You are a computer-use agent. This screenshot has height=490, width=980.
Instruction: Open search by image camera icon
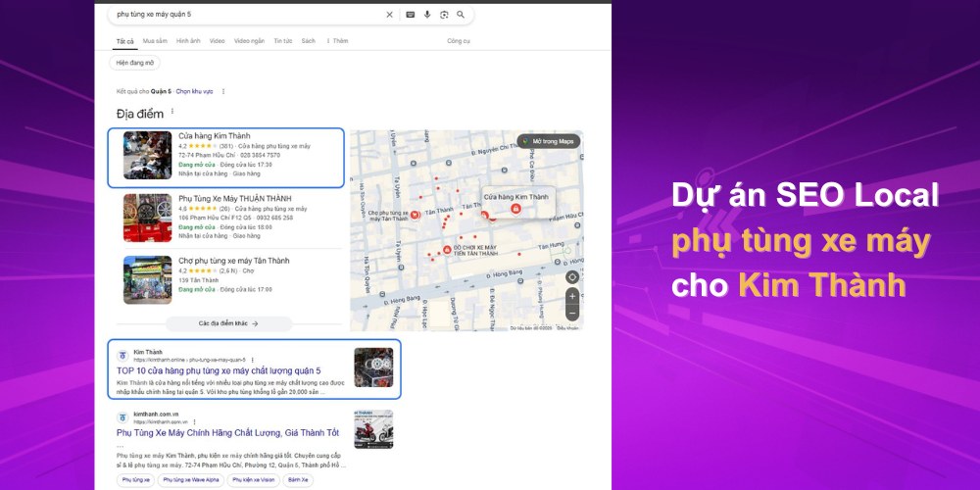(444, 15)
